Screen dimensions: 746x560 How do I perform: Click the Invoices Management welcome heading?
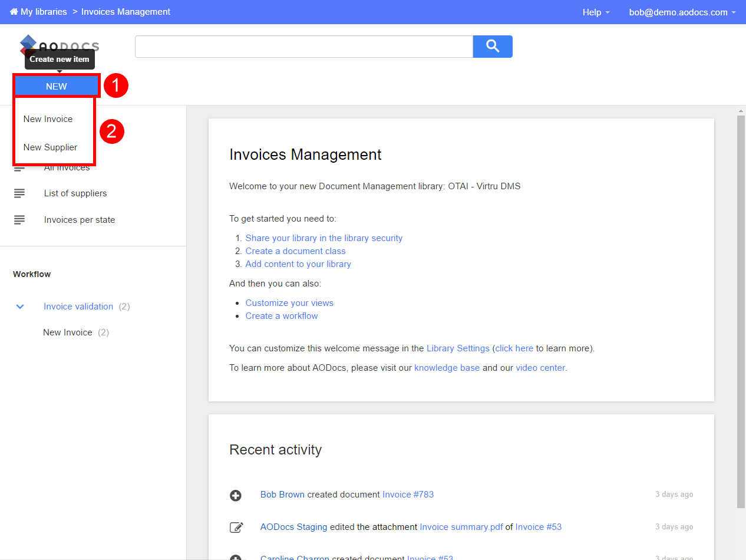305,154
